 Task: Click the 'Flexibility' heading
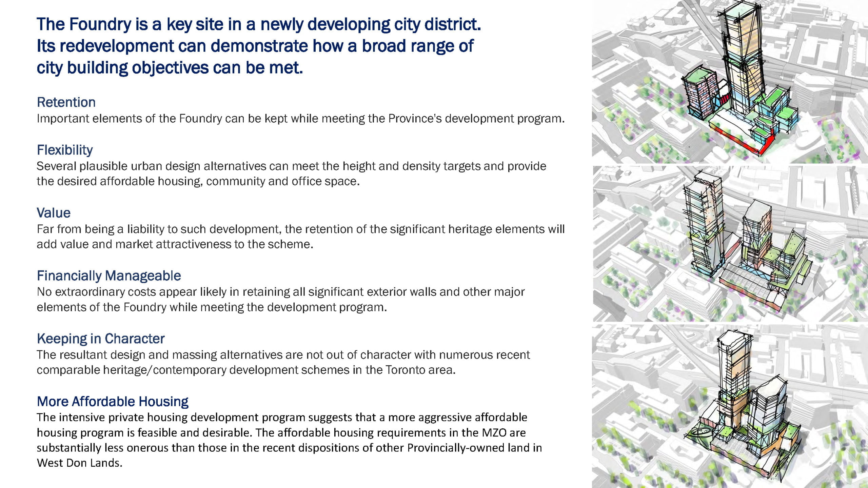[65, 150]
